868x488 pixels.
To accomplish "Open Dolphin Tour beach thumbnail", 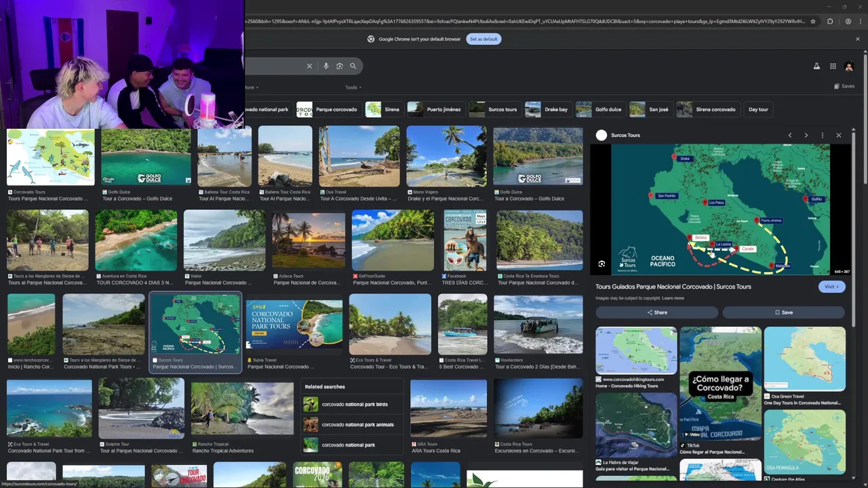I will coord(141,408).
